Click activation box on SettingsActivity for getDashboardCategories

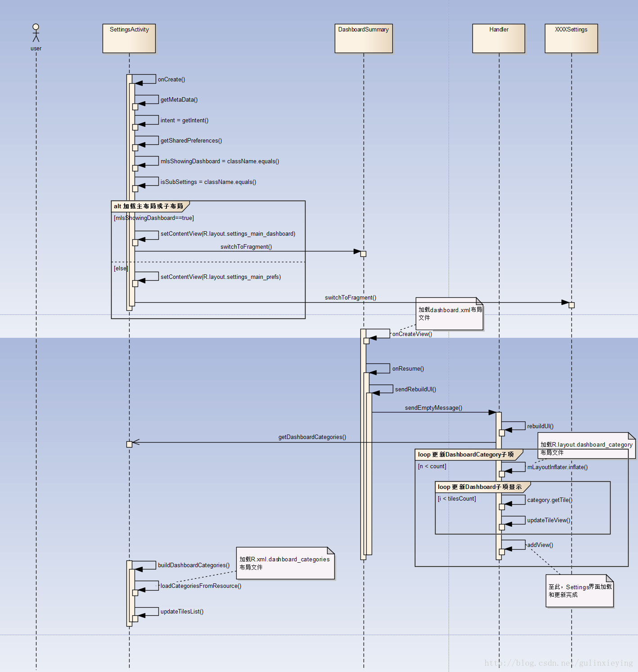(129, 444)
